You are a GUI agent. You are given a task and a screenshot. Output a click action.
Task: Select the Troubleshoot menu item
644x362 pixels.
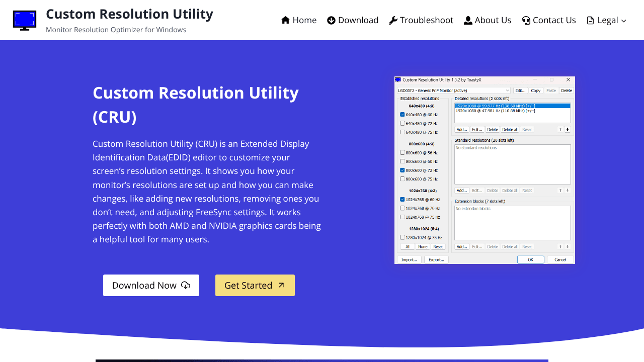(x=421, y=20)
